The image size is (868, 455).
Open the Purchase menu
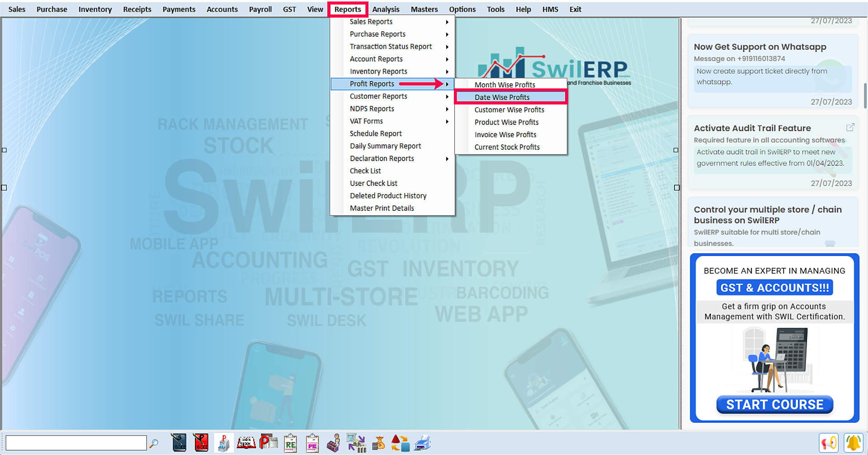pyautogui.click(x=52, y=9)
